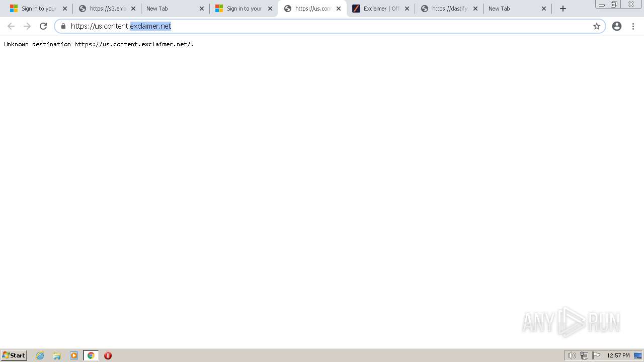Close the second 'Sign in to your' tab

click(x=270, y=9)
